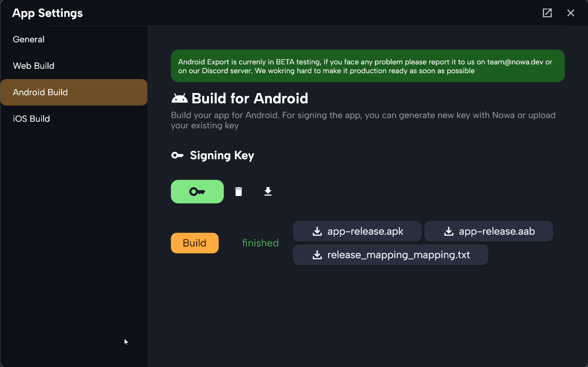Download the app-release.aab bundle
Viewport: 588px width, 367px height.
(x=489, y=231)
